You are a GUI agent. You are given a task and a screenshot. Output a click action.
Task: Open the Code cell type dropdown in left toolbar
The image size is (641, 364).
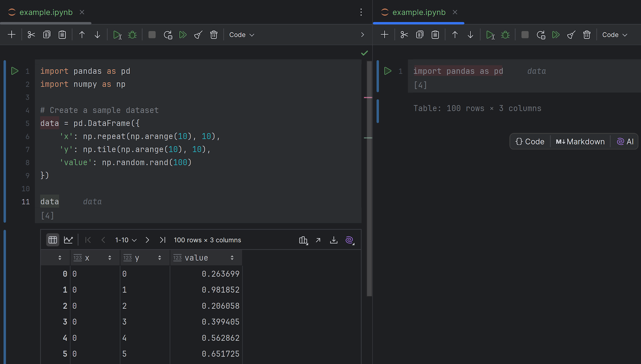pyautogui.click(x=241, y=35)
